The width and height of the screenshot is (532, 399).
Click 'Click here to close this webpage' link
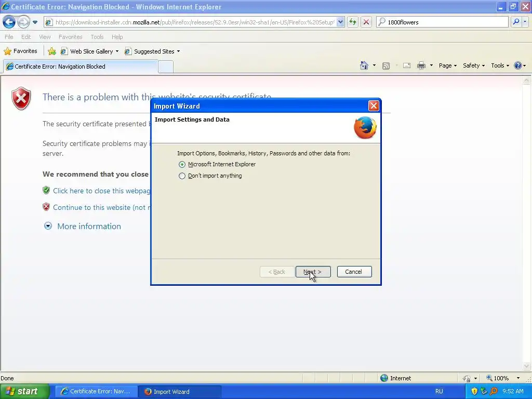pos(101,191)
